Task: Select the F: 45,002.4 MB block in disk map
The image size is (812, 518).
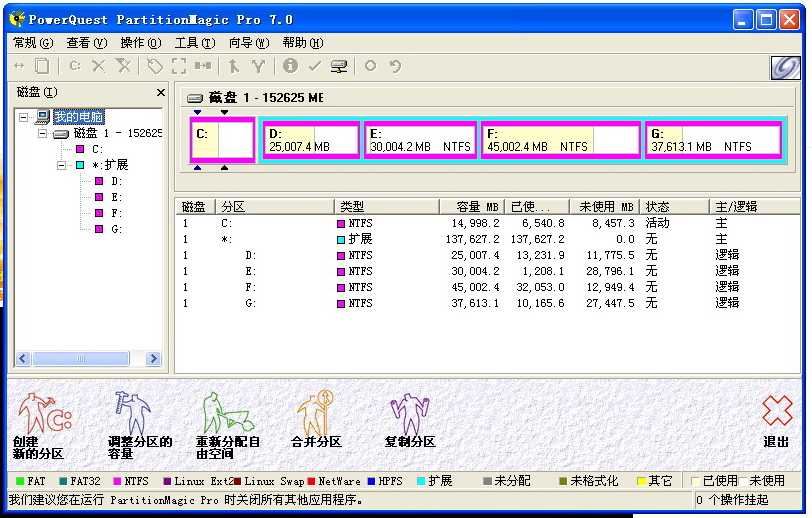Action: pos(561,140)
